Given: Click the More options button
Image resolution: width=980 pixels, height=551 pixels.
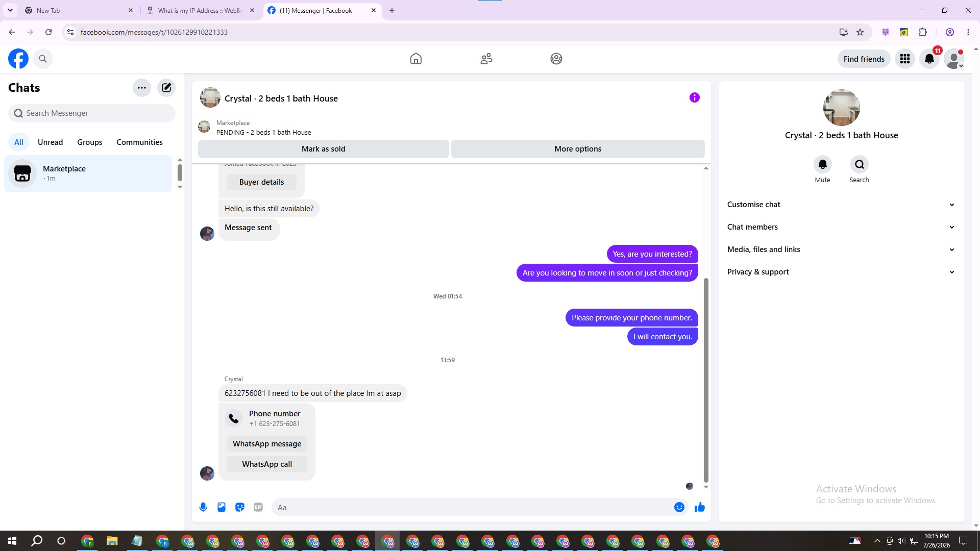Looking at the screenshot, I should coord(578,149).
